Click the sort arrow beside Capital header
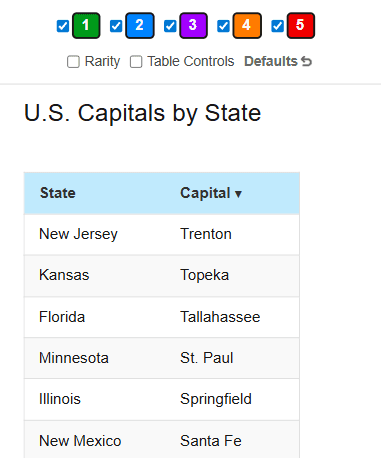 click(238, 194)
